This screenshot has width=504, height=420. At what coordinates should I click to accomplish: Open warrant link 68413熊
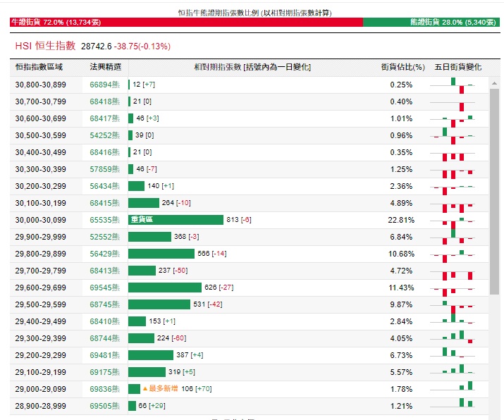(x=105, y=271)
